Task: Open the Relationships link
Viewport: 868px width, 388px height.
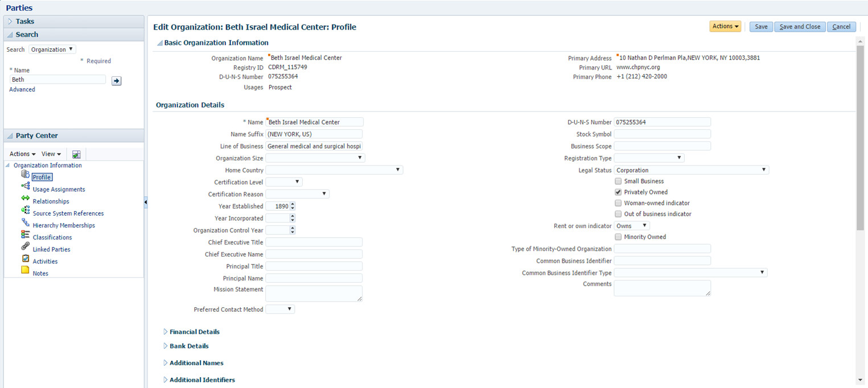Action: click(x=51, y=201)
